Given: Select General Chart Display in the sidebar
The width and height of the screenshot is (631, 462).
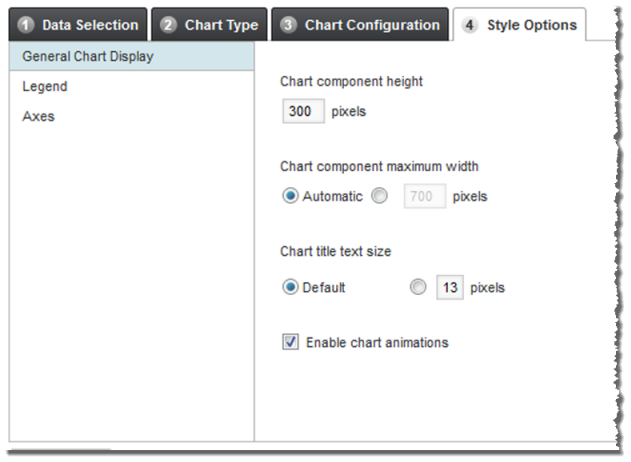Looking at the screenshot, I should tap(88, 56).
